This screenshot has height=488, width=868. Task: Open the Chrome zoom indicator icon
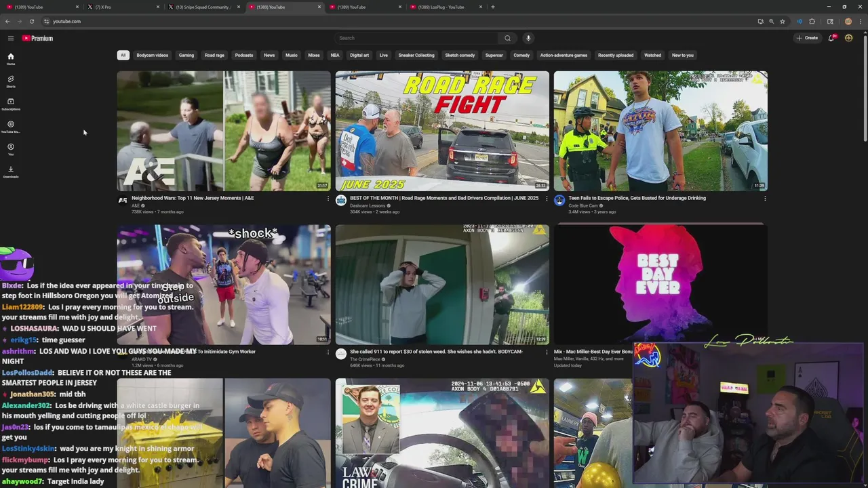771,21
